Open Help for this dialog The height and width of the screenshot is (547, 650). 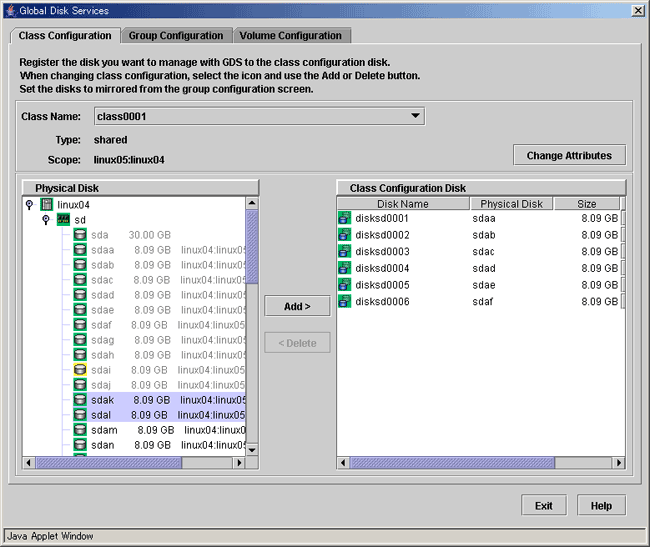(601, 505)
